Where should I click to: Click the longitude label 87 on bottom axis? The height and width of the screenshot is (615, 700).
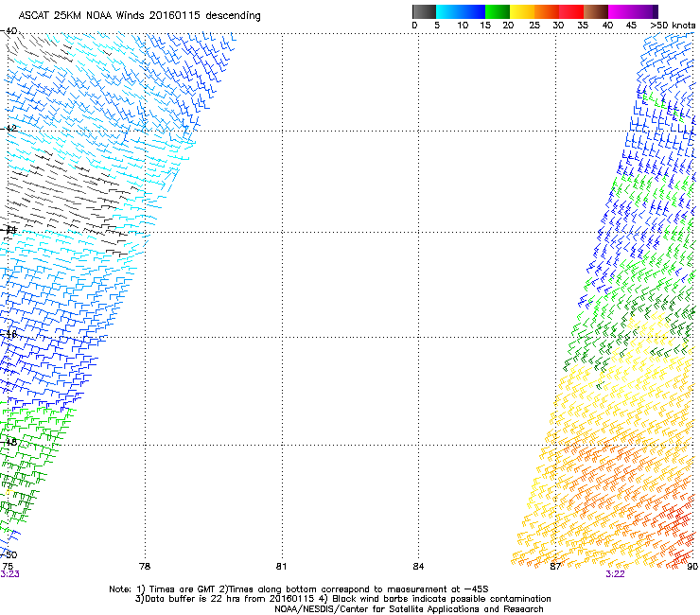[x=555, y=567]
